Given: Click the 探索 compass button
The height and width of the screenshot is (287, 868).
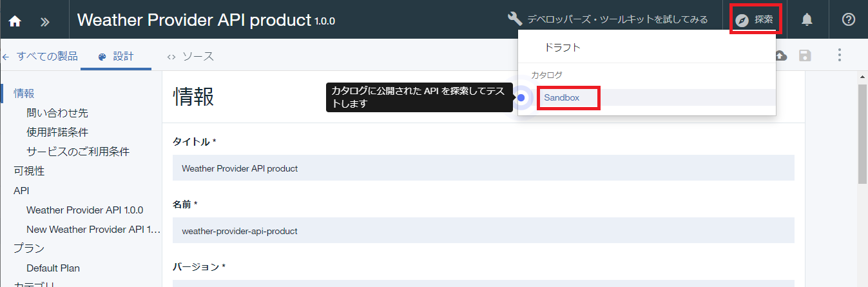Looking at the screenshot, I should [755, 19].
